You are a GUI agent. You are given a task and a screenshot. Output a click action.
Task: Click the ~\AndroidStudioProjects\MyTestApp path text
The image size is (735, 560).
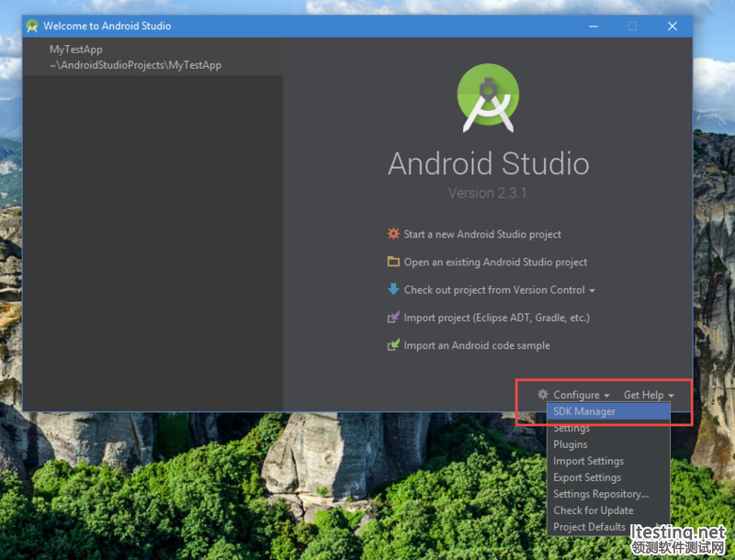135,65
